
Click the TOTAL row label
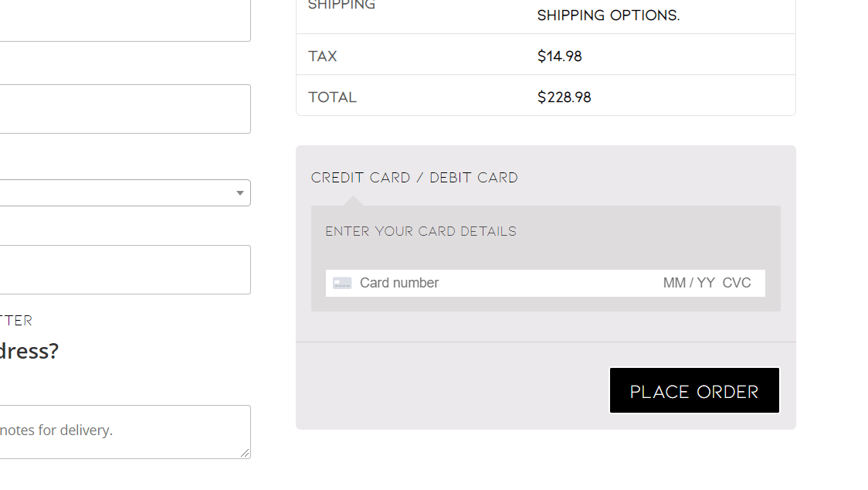pos(332,97)
